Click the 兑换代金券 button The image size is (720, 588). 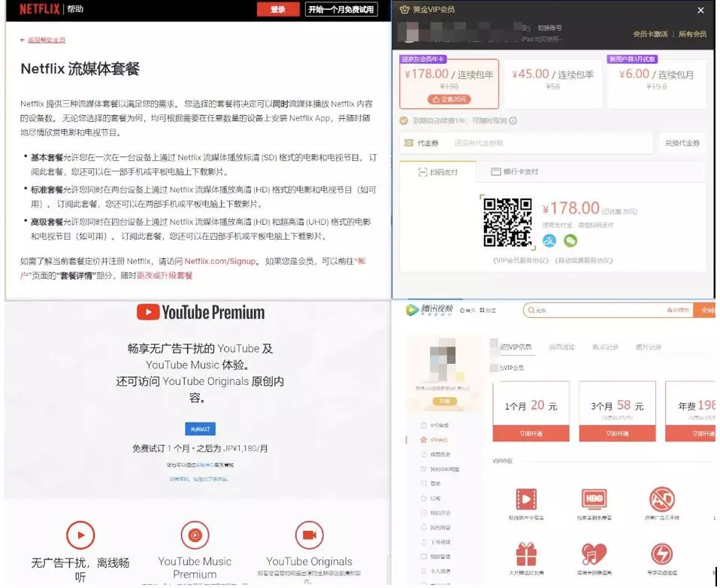pyautogui.click(x=682, y=143)
